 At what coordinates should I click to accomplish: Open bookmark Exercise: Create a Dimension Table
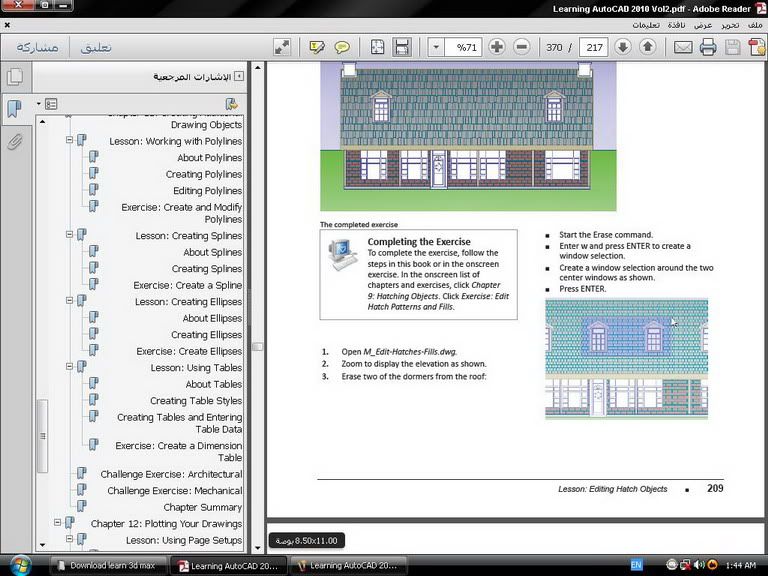pos(179,452)
